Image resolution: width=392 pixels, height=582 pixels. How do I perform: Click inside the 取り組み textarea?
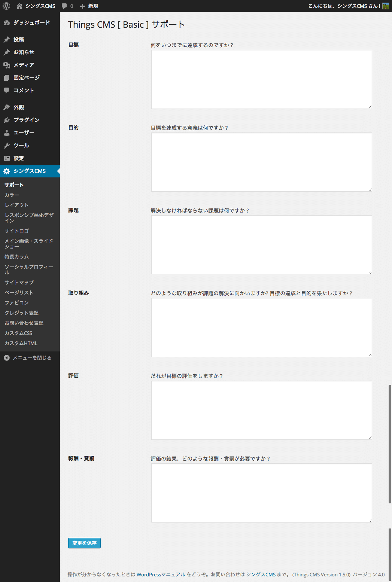pos(262,327)
